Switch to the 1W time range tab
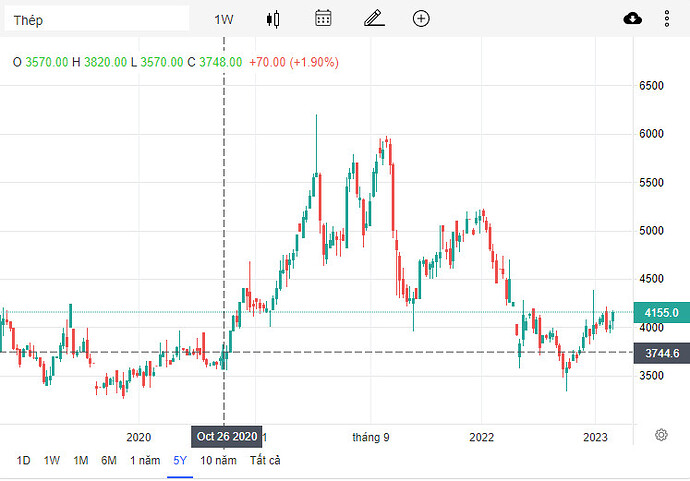Viewport: 690px width, 481px height. coord(51,460)
